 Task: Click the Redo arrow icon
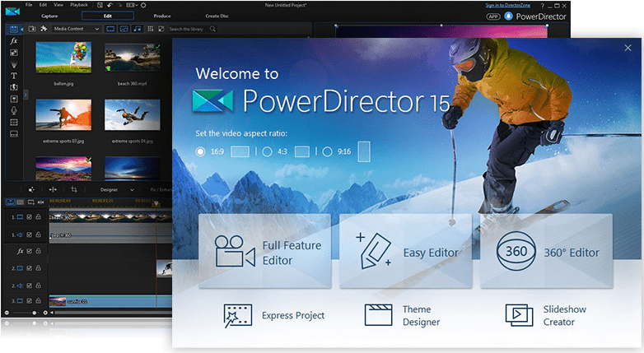119,5
